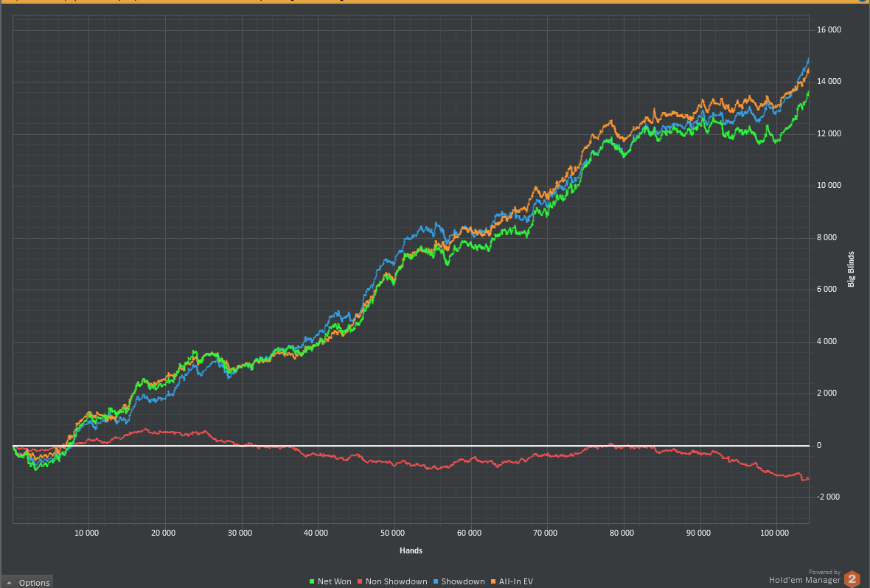This screenshot has height=588, width=870.
Task: Click the 16 000 value on y-axis
Action: click(829, 30)
